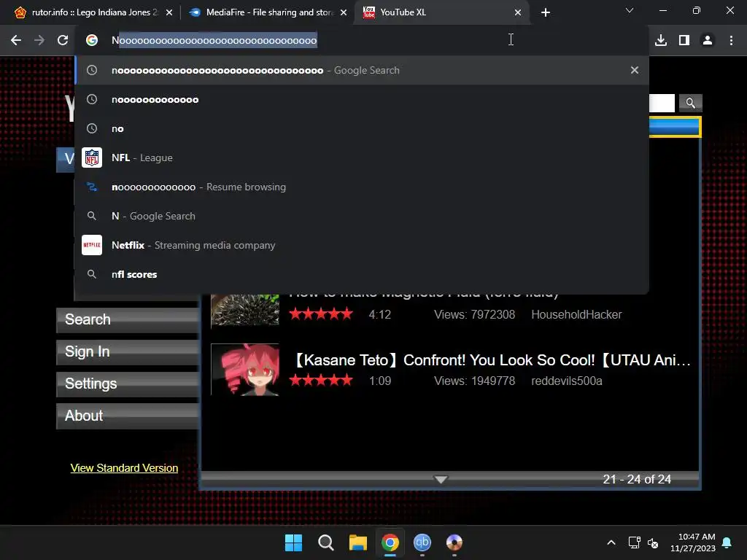This screenshot has height=560, width=747.
Task: Close the rutor.info tab
Action: pos(169,12)
